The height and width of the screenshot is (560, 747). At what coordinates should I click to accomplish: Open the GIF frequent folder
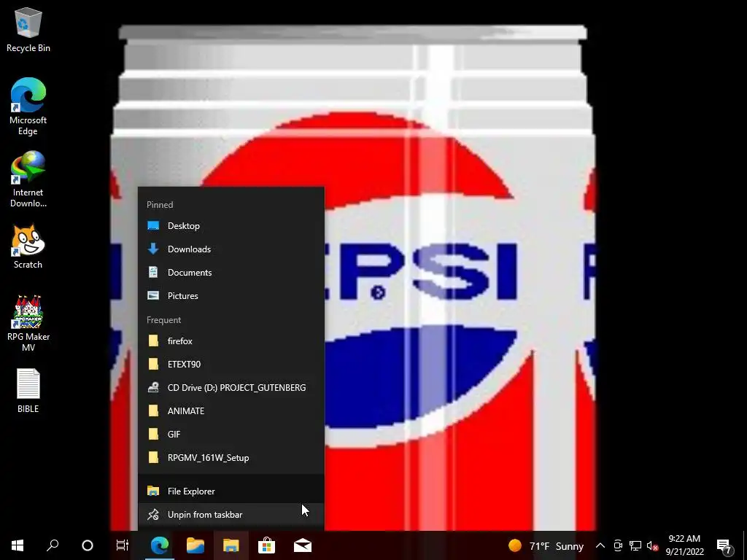pyautogui.click(x=231, y=435)
